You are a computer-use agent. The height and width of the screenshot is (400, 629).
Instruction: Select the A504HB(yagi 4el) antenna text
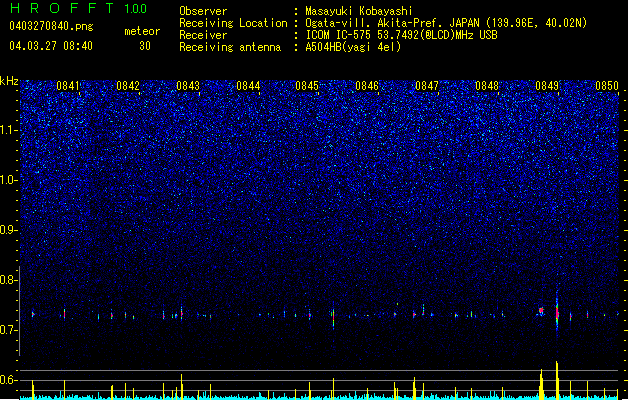click(353, 47)
